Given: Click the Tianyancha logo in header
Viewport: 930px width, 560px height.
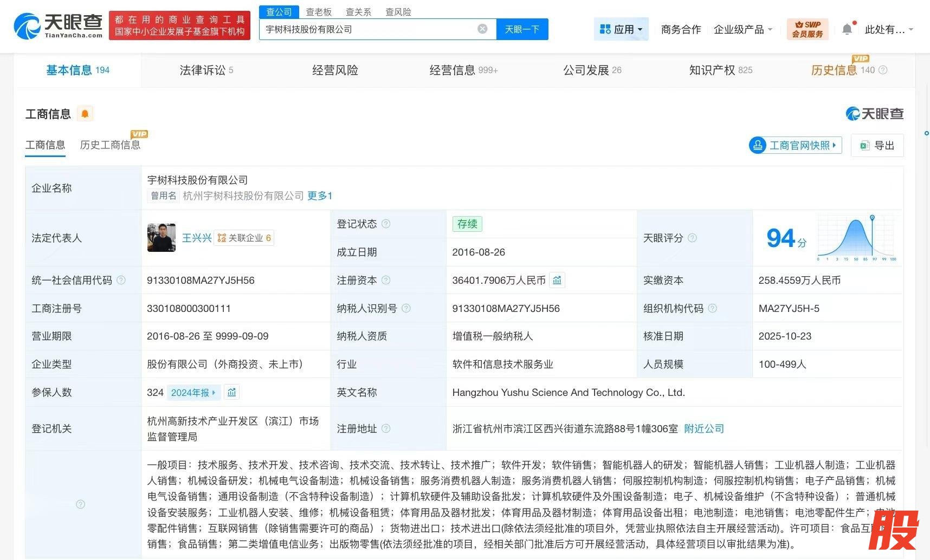Looking at the screenshot, I should [58, 25].
